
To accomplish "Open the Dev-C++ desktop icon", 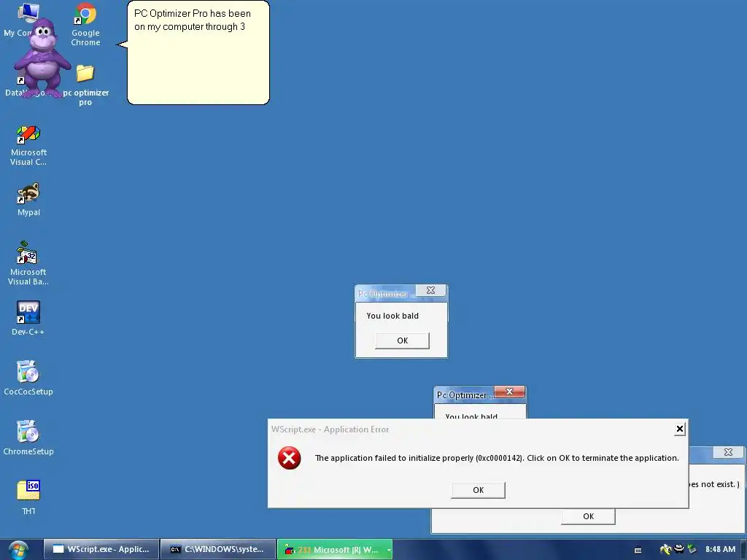I will [x=28, y=318].
